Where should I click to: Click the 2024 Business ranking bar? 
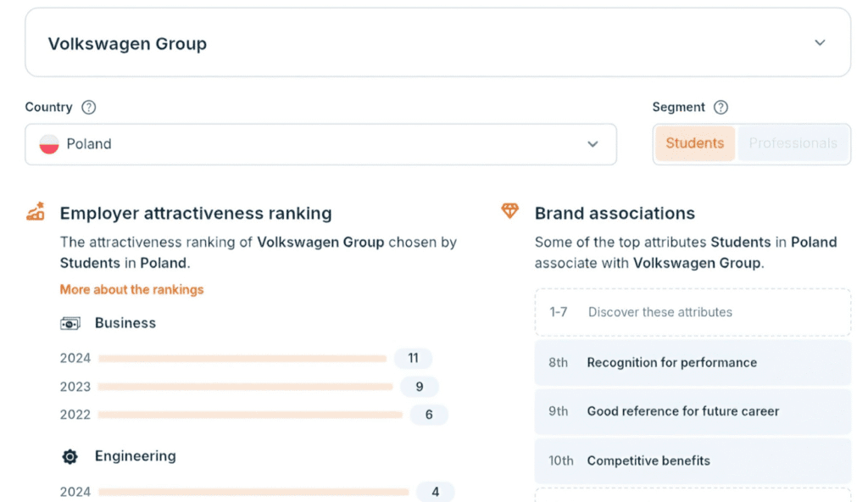(x=242, y=359)
